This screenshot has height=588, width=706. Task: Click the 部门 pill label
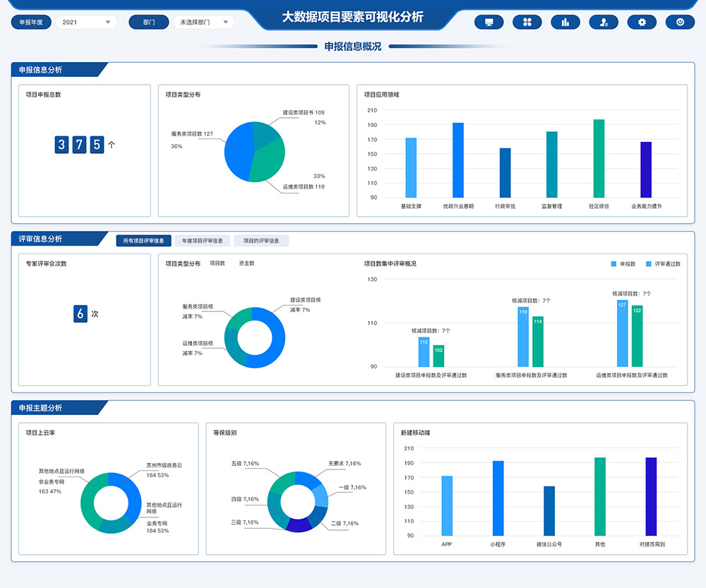click(x=149, y=22)
